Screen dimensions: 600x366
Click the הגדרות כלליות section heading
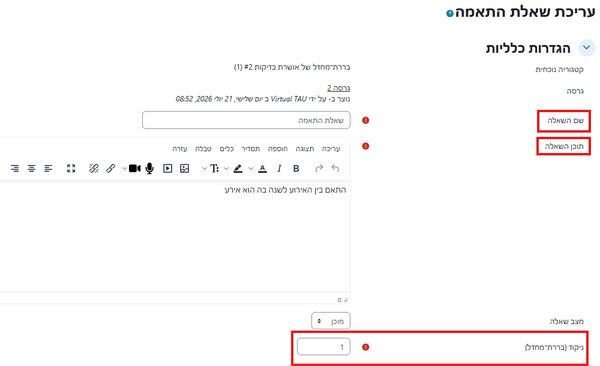pyautogui.click(x=528, y=48)
